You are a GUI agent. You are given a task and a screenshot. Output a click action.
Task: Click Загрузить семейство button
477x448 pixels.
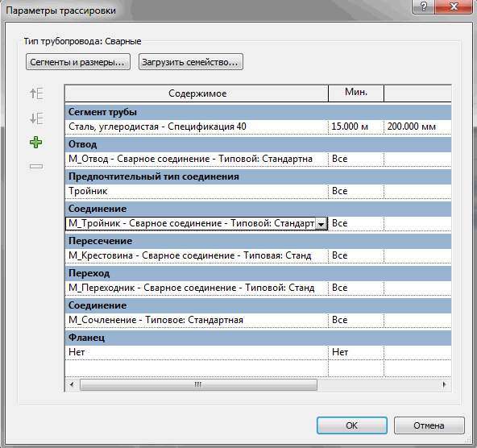(x=191, y=62)
